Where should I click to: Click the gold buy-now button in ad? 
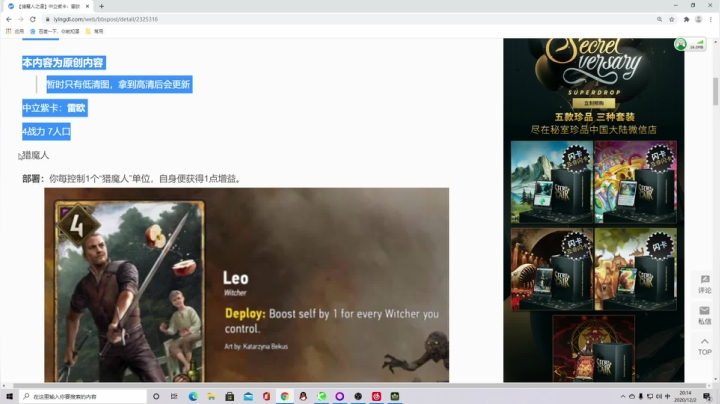coord(594,103)
